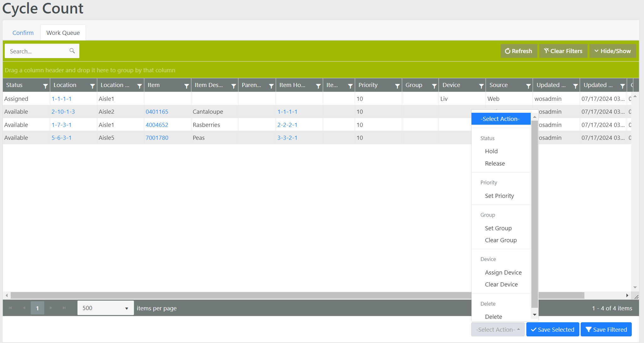This screenshot has height=343, width=644.
Task: Open location link 2-10-1-3
Action: pyautogui.click(x=63, y=112)
